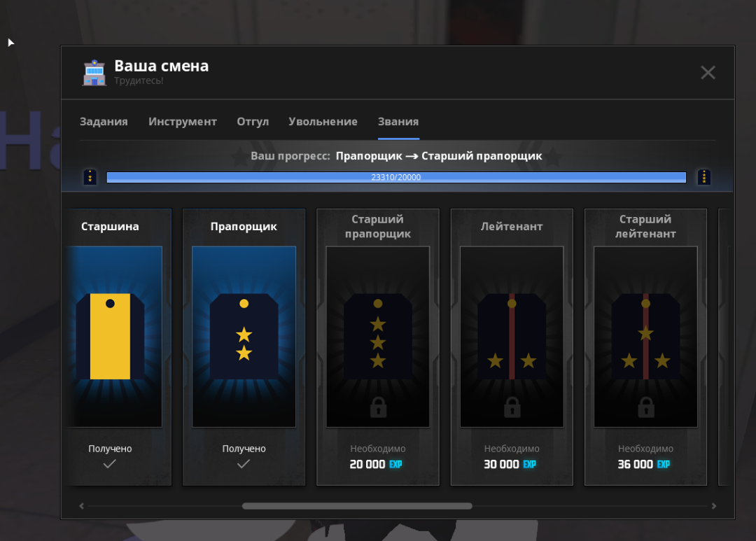Image resolution: width=756 pixels, height=541 pixels.
Task: Click checkmark under Прапорщик rank
Action: click(x=244, y=464)
